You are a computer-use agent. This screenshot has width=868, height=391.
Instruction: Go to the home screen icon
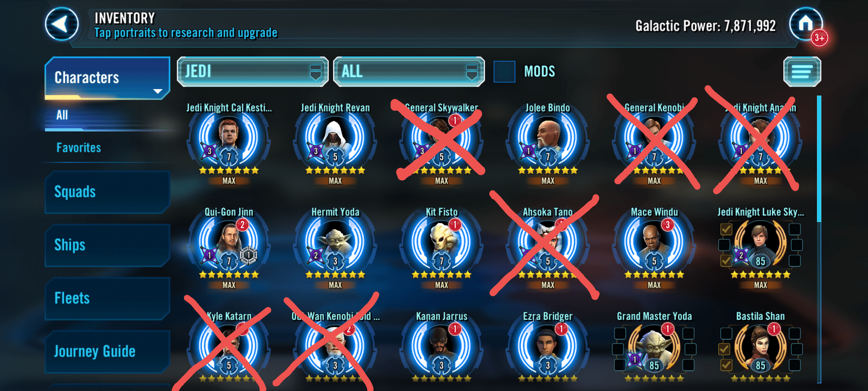point(806,24)
